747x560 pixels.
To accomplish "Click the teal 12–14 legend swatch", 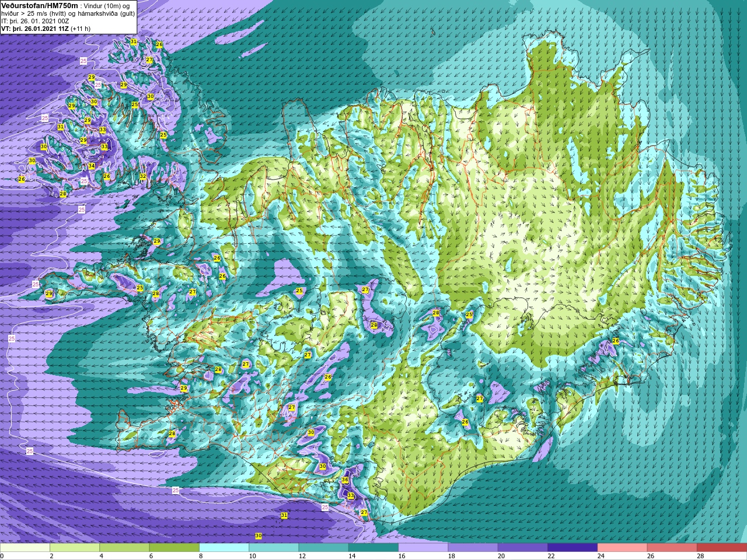I will pos(323,548).
